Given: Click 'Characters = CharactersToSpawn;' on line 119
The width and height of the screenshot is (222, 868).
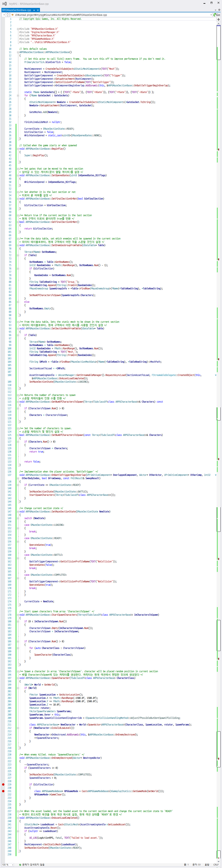Looking at the screenshot, I should click(x=48, y=415).
